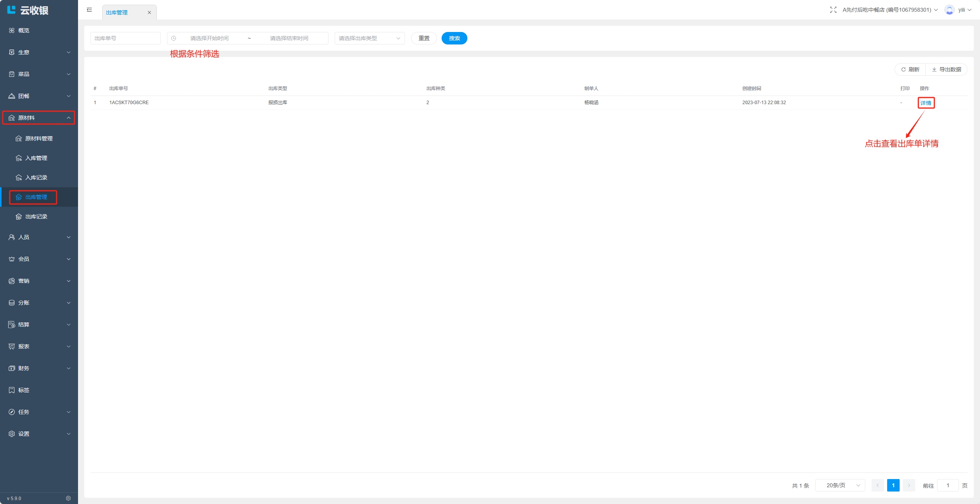This screenshot has height=504, width=980.
Task: Open 概览 overview from sidebar
Action: pyautogui.click(x=23, y=30)
